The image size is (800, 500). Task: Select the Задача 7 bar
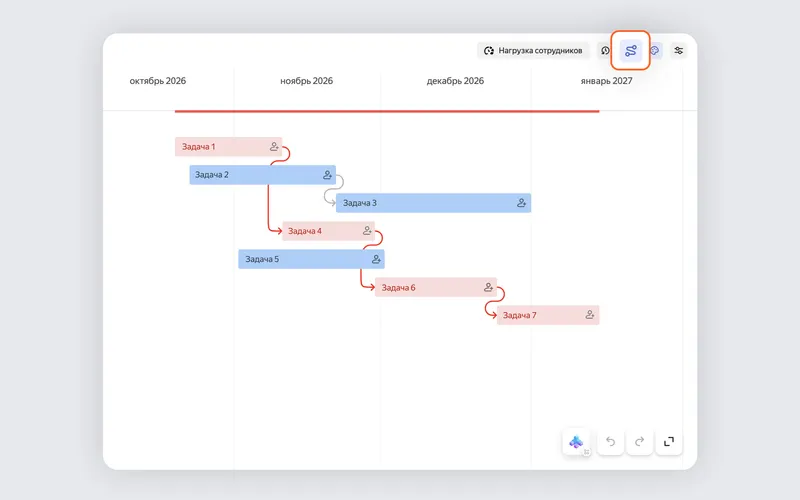[548, 315]
